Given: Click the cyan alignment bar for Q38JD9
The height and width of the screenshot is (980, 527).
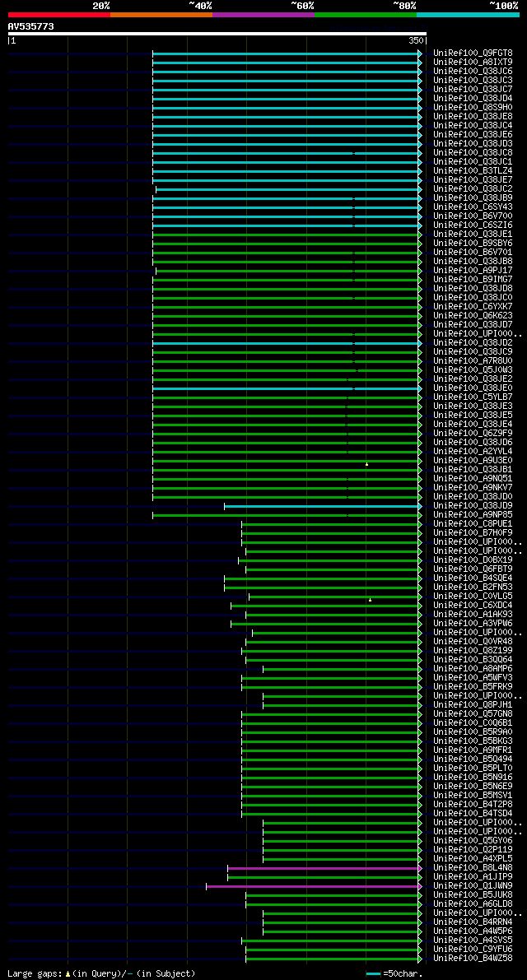Looking at the screenshot, I should pyautogui.click(x=321, y=506).
